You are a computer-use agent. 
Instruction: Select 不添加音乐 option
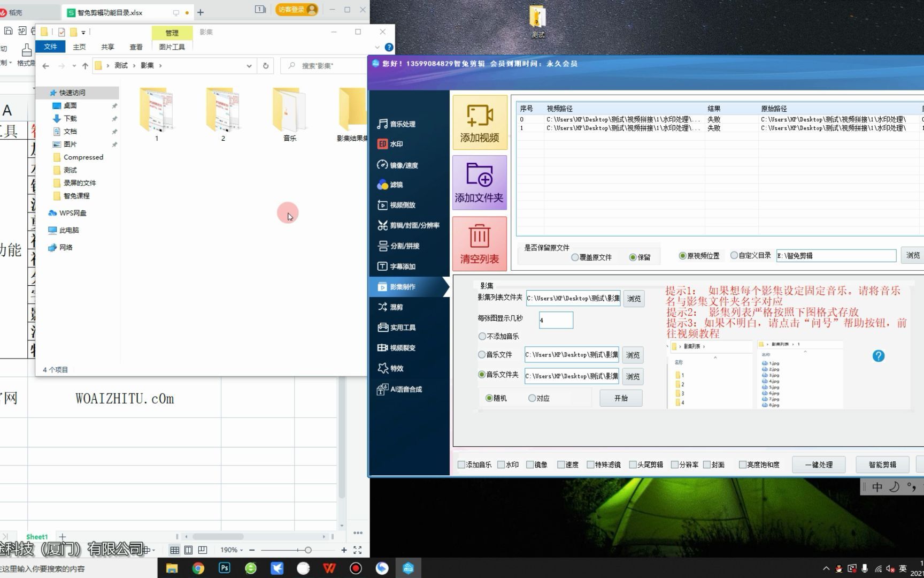pos(498,337)
